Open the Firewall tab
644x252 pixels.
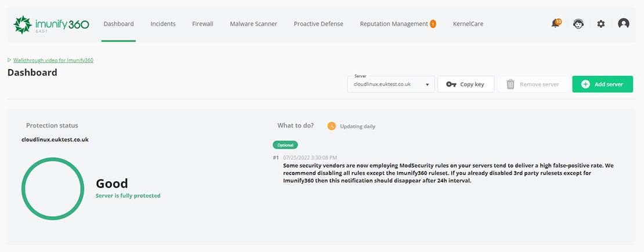[x=202, y=24]
